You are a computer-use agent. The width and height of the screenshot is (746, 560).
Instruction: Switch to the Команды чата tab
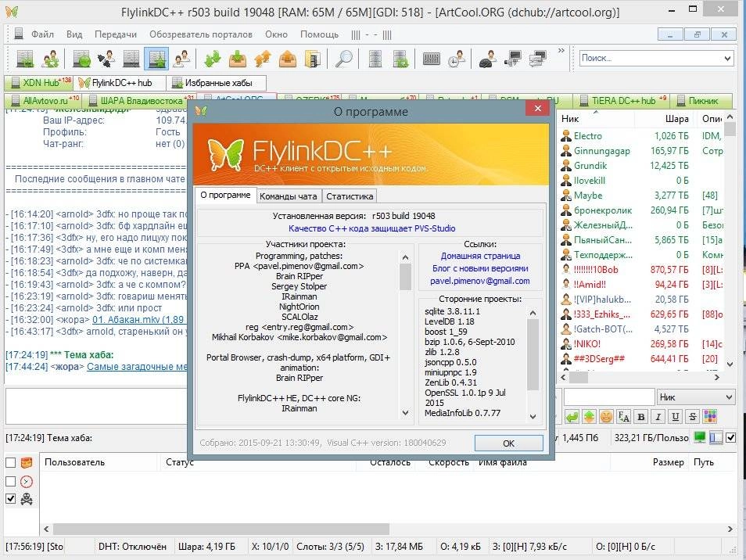pos(289,196)
